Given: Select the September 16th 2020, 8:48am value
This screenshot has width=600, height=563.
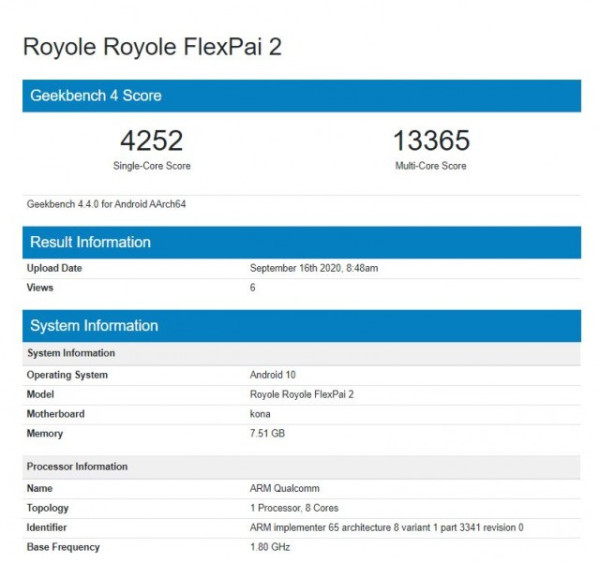Looking at the screenshot, I should tap(314, 268).
